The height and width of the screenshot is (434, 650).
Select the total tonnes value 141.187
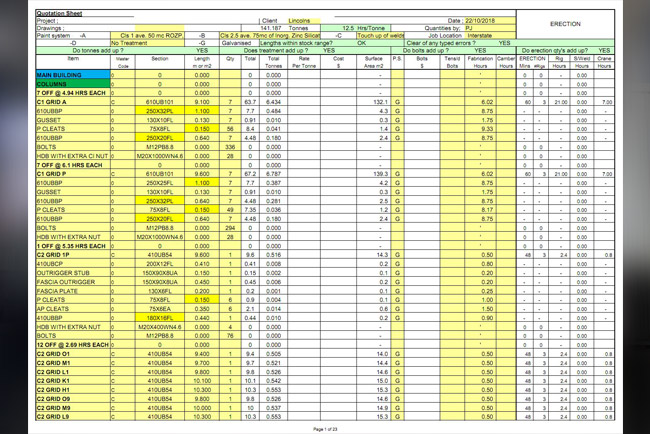[271, 28]
